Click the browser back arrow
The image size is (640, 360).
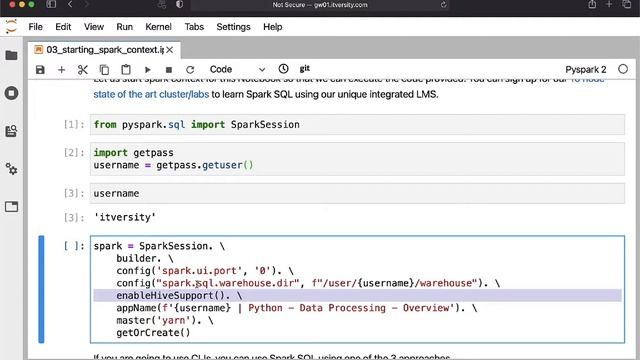click(x=70, y=4)
